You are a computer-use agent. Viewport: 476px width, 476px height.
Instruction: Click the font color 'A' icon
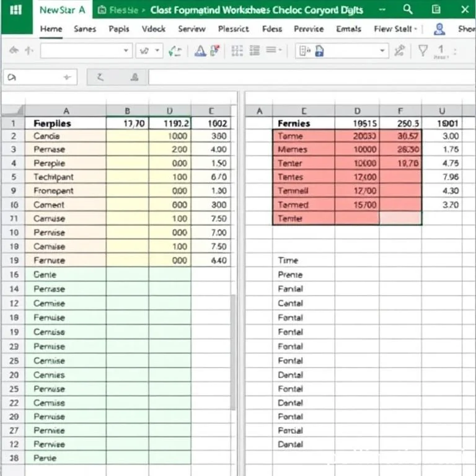[x=200, y=51]
